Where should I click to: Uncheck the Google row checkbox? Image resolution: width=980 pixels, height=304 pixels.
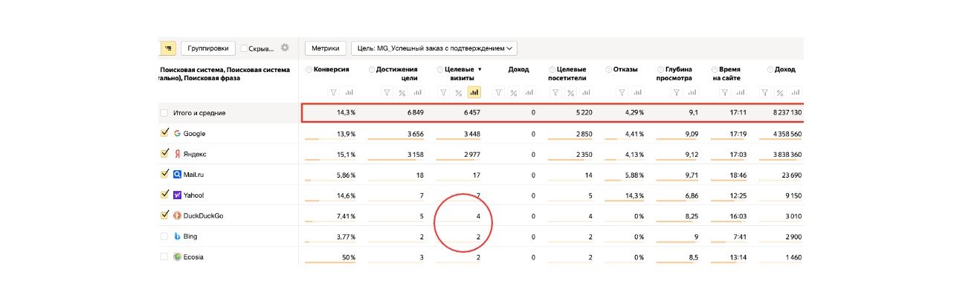point(164,133)
